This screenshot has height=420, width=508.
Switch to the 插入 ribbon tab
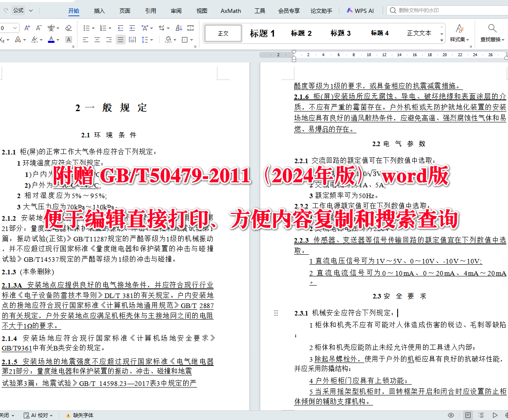click(x=99, y=10)
